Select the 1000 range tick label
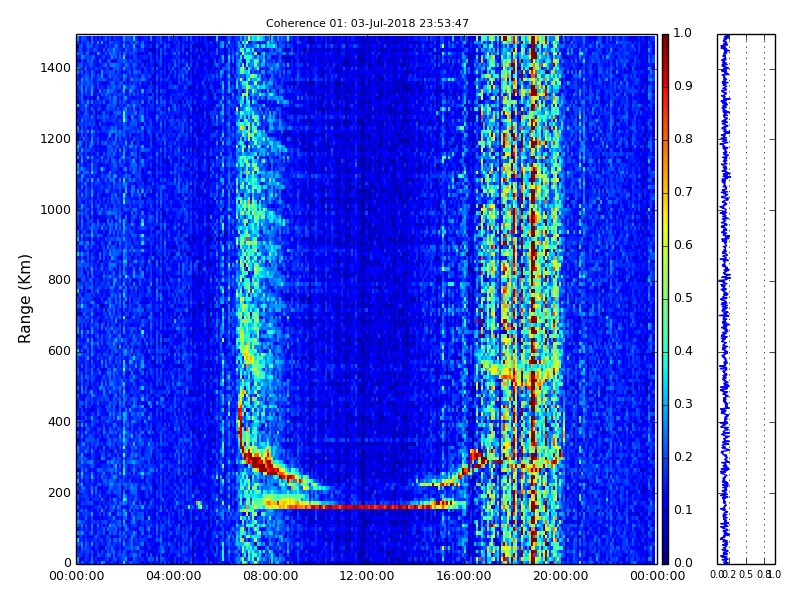 [x=55, y=210]
